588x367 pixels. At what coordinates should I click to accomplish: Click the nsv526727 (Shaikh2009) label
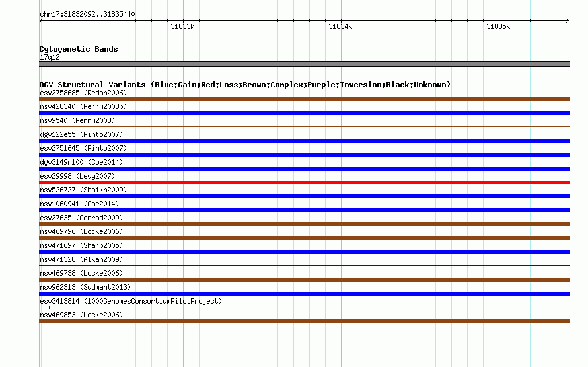pos(83,190)
